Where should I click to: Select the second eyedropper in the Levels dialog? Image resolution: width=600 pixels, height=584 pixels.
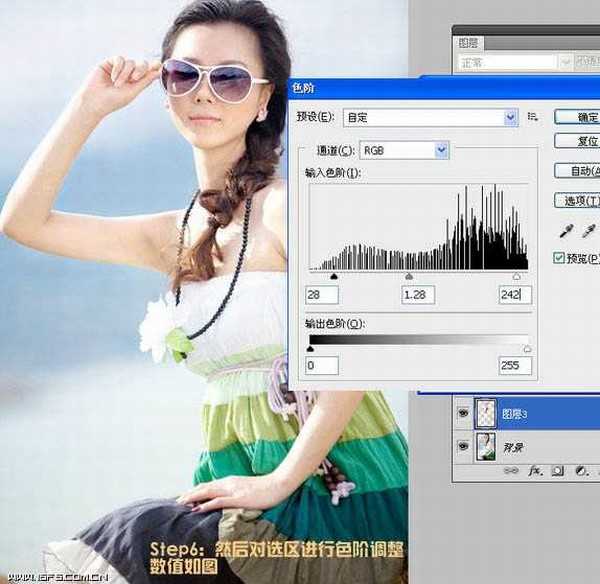(x=589, y=231)
